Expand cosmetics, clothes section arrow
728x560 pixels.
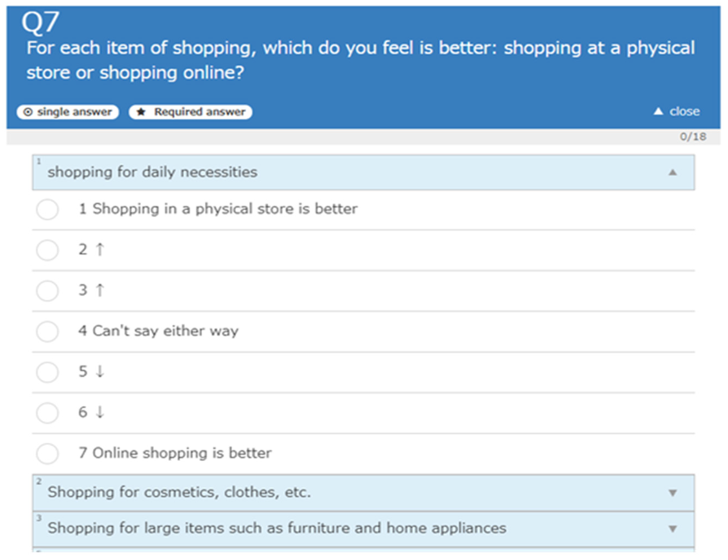tap(673, 493)
